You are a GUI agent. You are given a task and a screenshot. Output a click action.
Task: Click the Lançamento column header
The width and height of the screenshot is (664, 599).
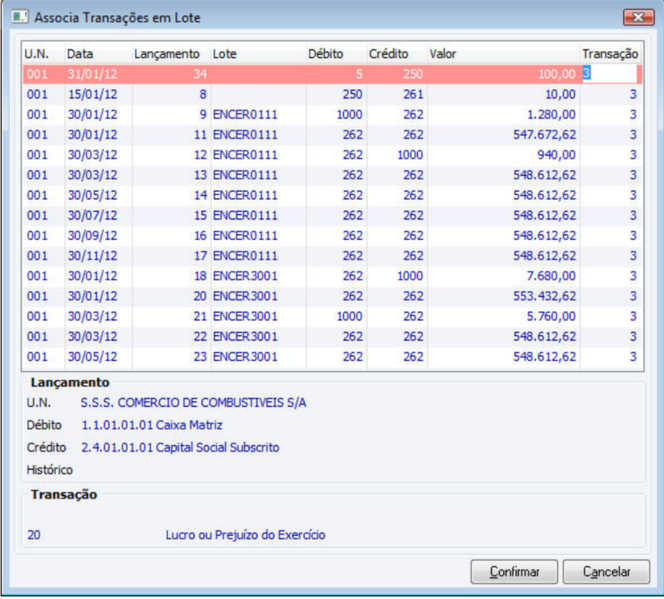(x=171, y=54)
